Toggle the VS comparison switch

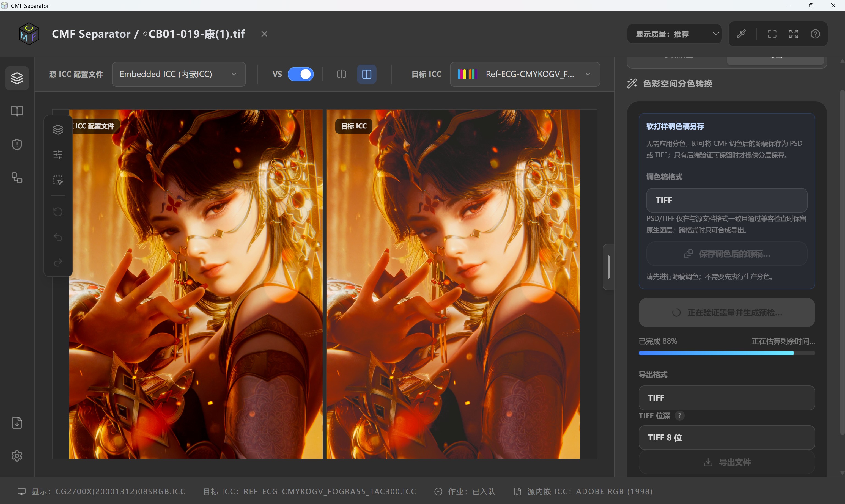pyautogui.click(x=301, y=74)
